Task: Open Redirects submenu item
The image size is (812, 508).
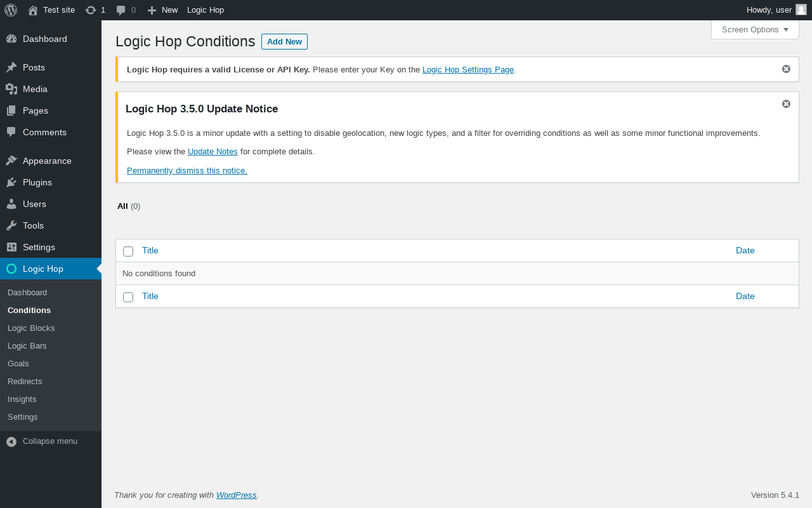Action: [x=25, y=382]
